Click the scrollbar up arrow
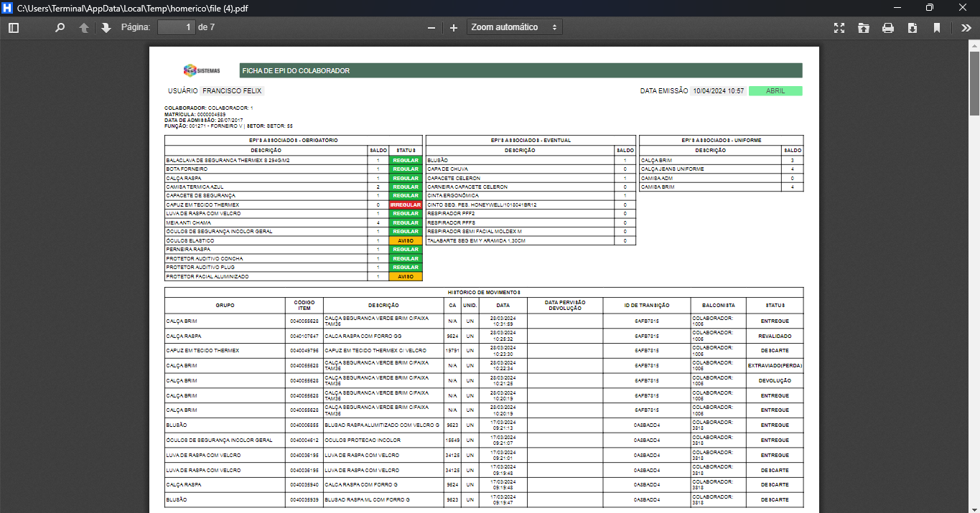 974,44
